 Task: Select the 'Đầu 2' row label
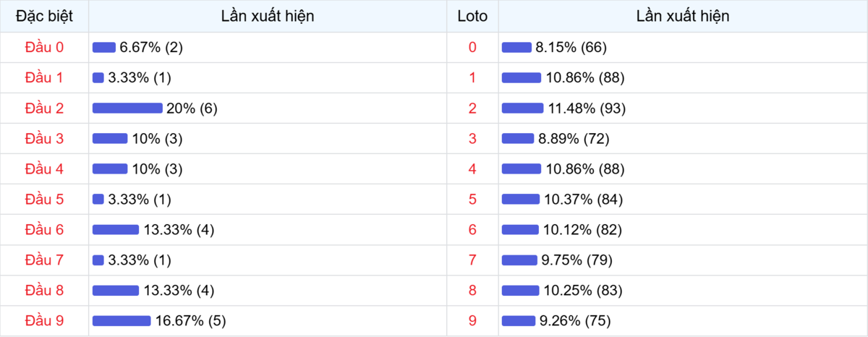(44, 108)
